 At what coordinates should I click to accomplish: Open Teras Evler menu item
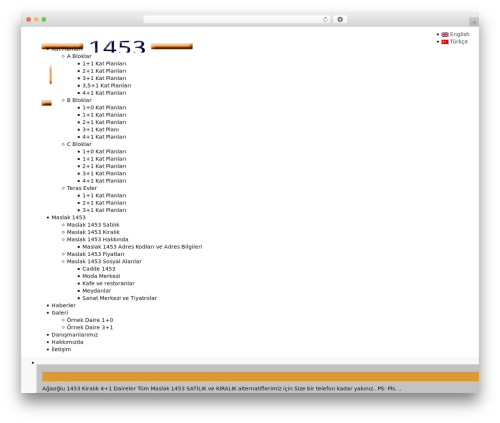coord(82,188)
